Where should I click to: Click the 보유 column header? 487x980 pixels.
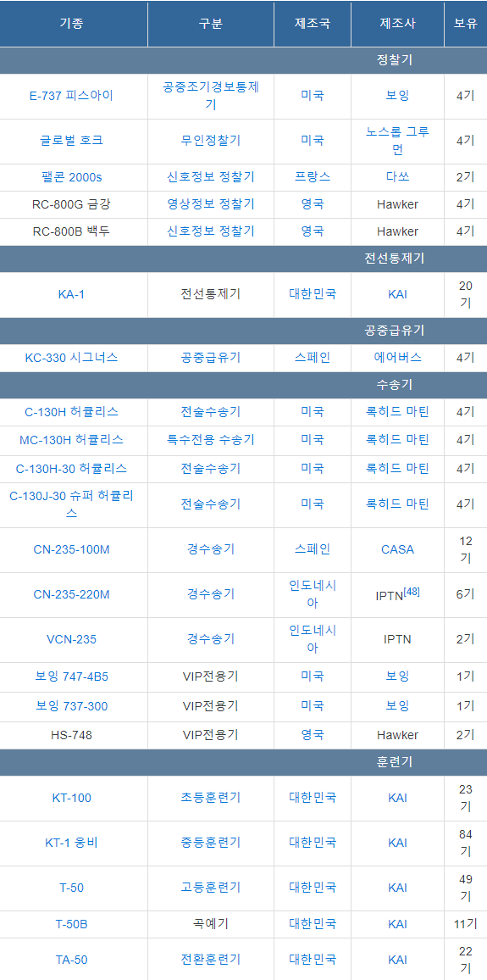(465, 25)
